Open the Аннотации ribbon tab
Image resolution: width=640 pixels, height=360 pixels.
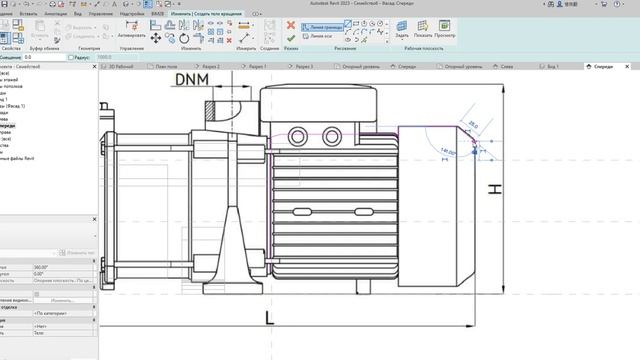click(55, 14)
